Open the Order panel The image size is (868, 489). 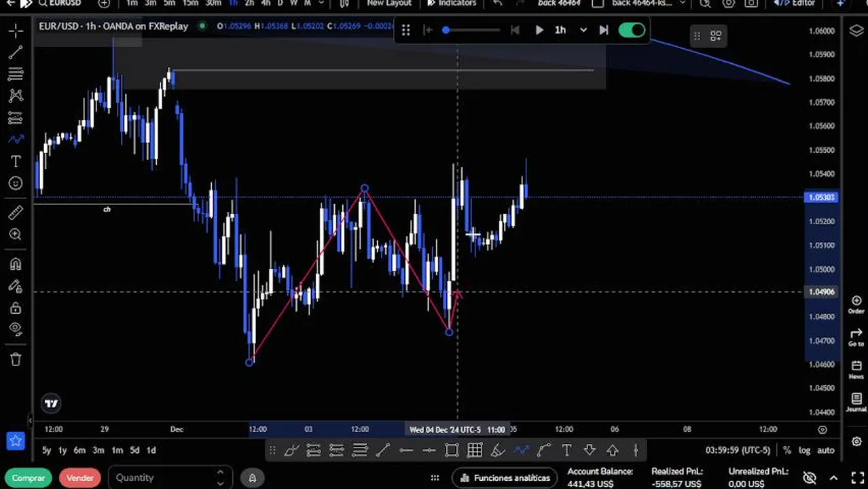click(x=856, y=305)
